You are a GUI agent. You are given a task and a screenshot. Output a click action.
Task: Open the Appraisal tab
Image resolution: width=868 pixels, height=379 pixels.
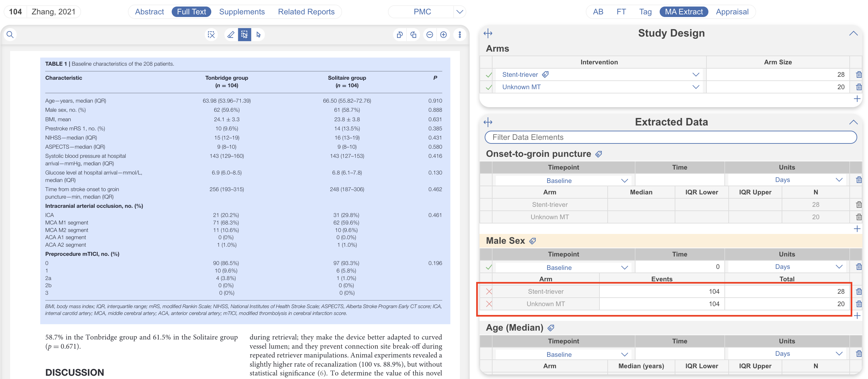732,12
